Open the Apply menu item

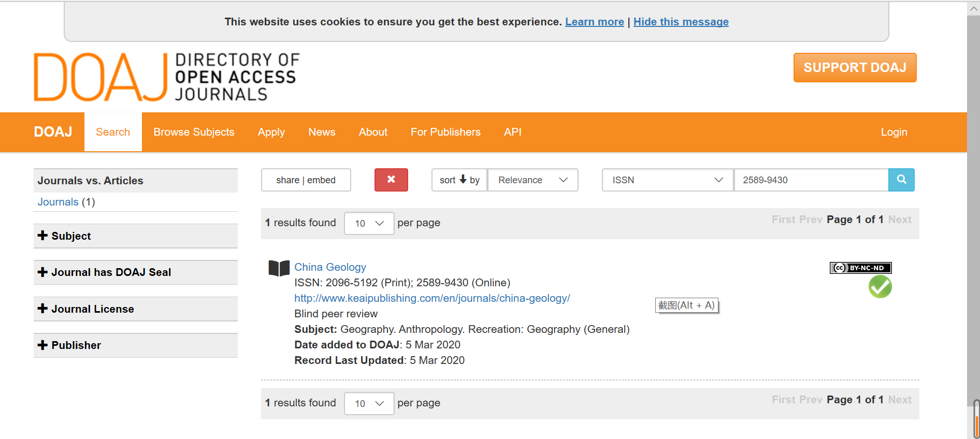[271, 132]
